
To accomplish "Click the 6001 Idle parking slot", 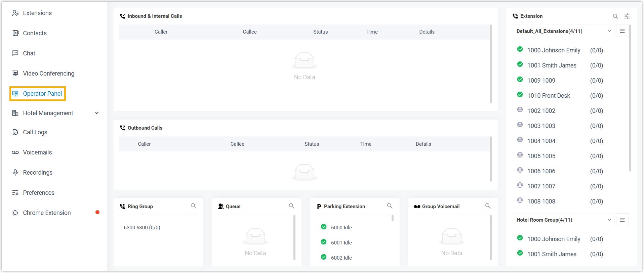I will pos(341,243).
